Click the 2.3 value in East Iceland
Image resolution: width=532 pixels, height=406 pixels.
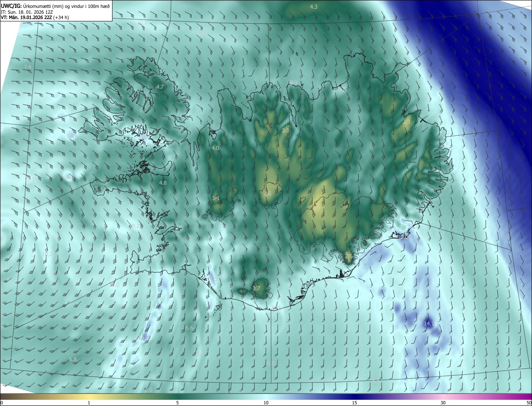(406, 122)
